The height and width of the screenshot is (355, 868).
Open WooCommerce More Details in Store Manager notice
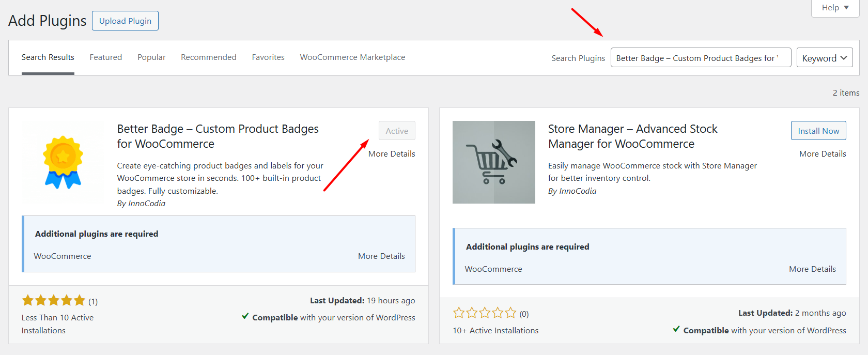[812, 269]
